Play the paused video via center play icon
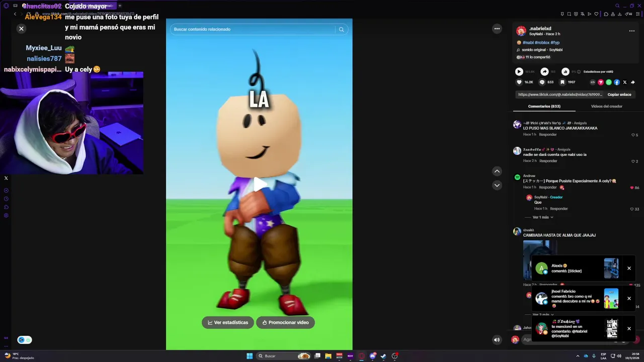The height and width of the screenshot is (362, 644). click(259, 185)
